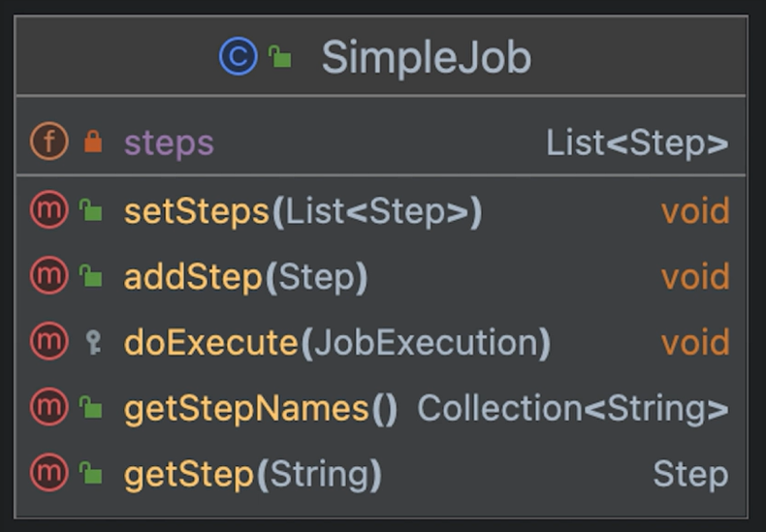
Task: Click the private lock icon beside steps
Action: [93, 142]
